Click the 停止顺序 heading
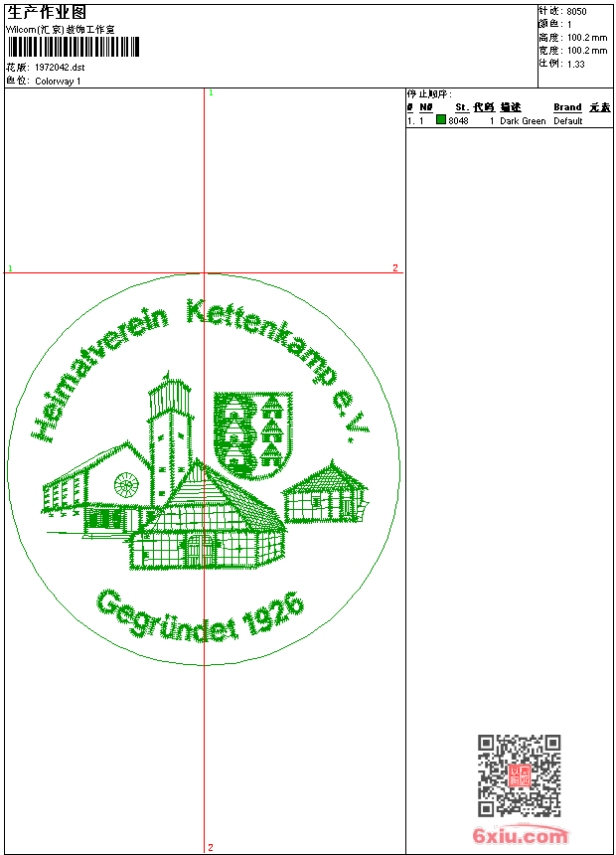The height and width of the screenshot is (855, 616). 429,94
